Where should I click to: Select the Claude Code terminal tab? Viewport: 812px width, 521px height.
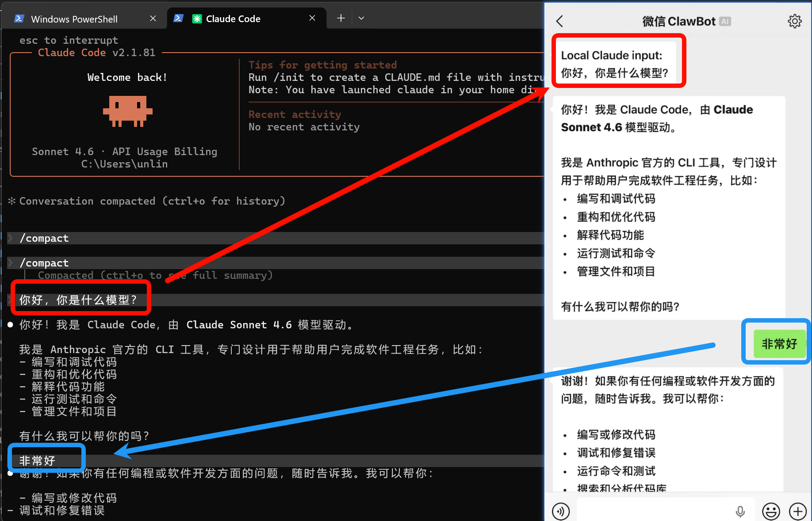click(246, 19)
